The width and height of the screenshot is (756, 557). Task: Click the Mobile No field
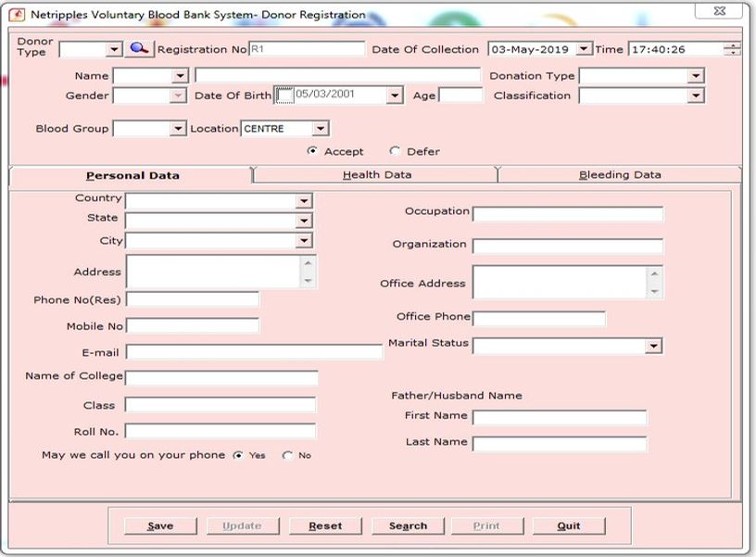(x=193, y=326)
